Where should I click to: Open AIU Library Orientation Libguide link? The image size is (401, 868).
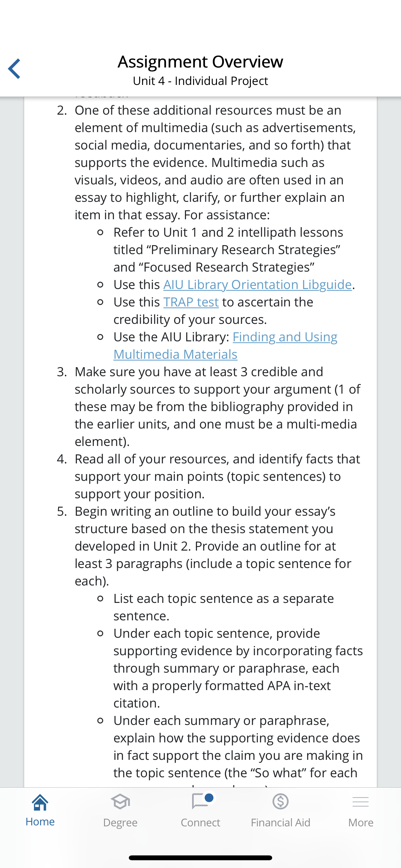point(257,284)
